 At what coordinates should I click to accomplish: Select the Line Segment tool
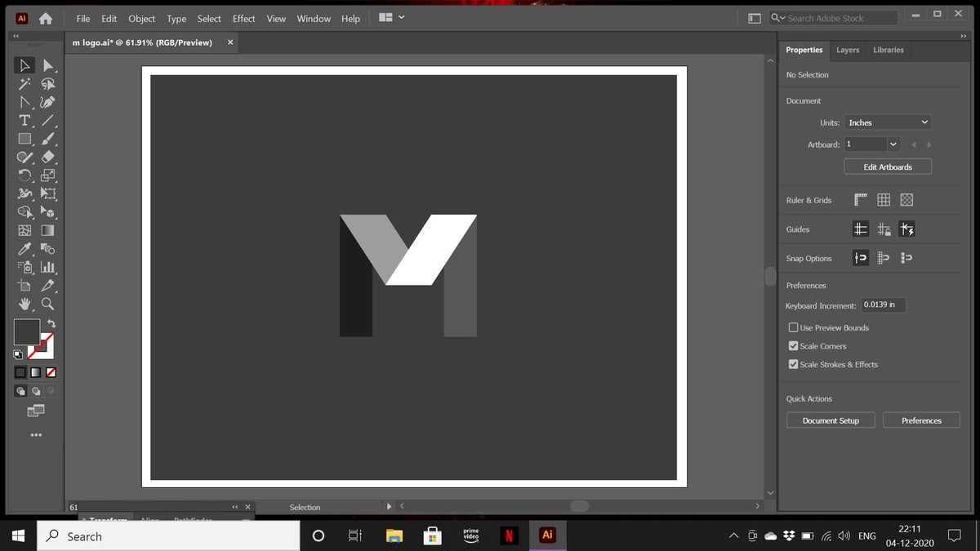[x=48, y=121]
